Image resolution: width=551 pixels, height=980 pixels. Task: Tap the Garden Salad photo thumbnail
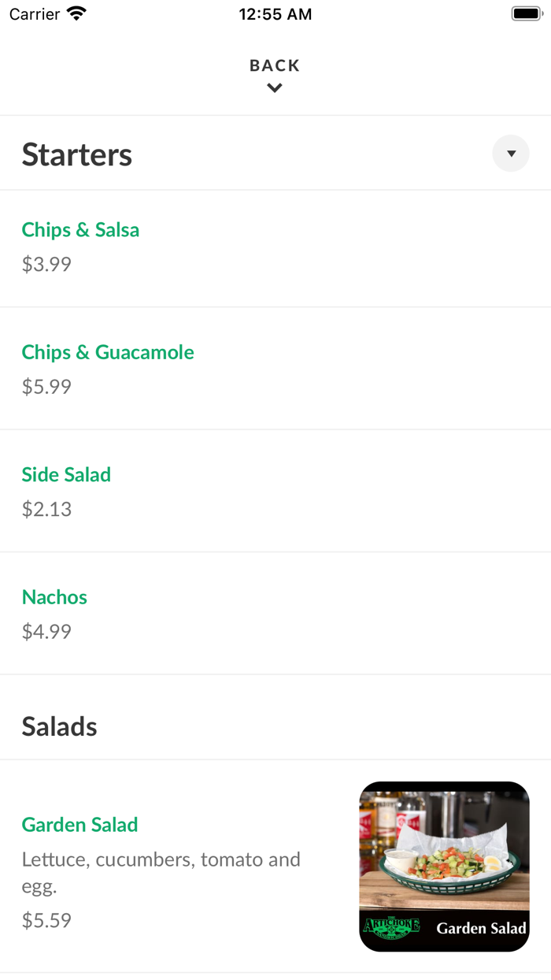(x=444, y=867)
